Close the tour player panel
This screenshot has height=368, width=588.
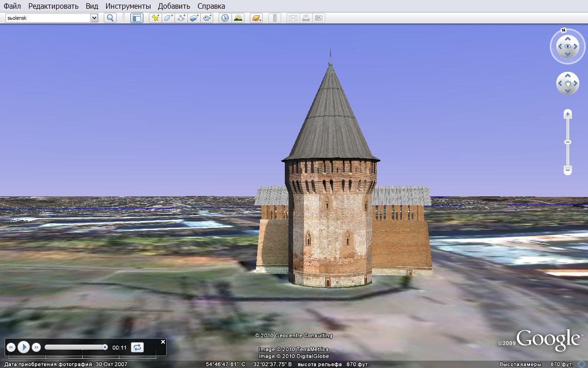pos(163,342)
